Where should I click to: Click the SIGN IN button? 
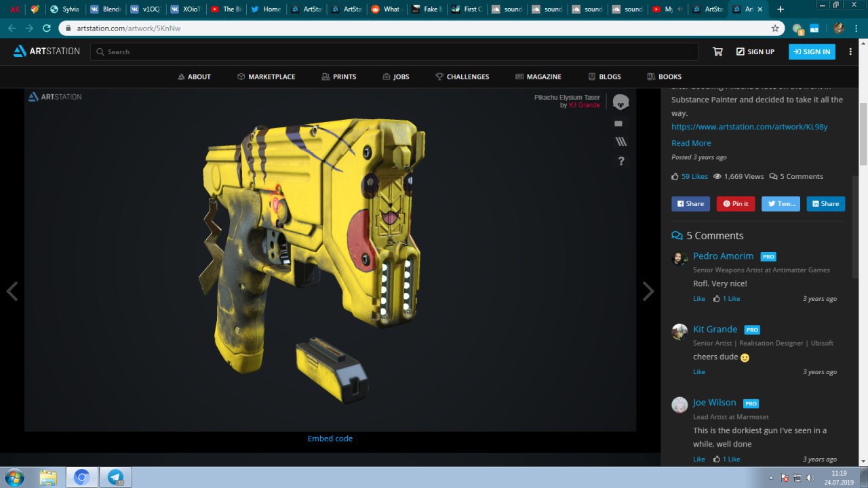tap(812, 52)
